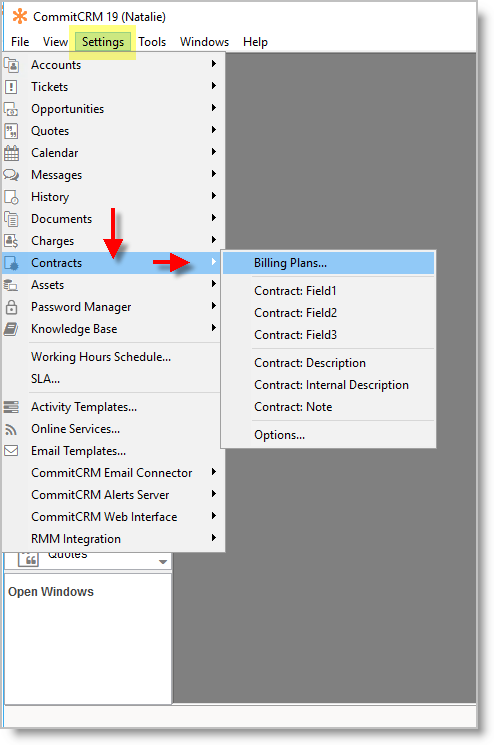This screenshot has height=745, width=494.
Task: Choose Contract: Internal Description entry
Action: [331, 385]
